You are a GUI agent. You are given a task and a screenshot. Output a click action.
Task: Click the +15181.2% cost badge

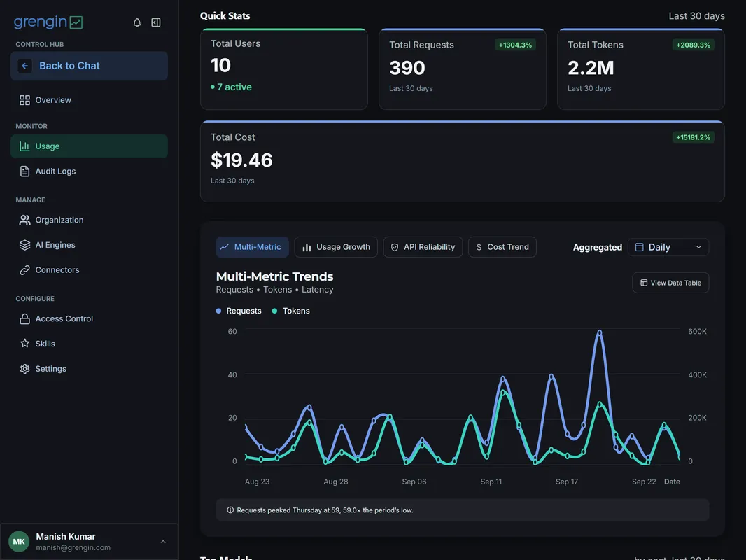pos(694,137)
